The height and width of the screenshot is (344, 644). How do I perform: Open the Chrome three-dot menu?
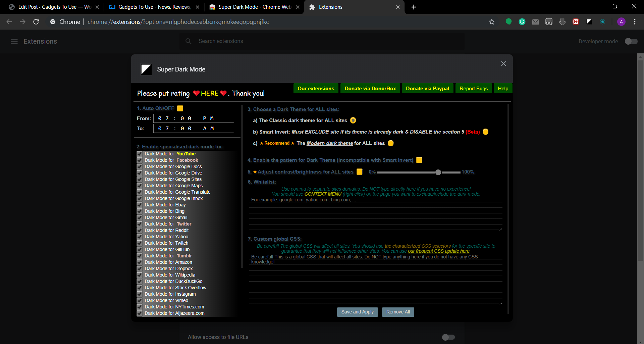click(x=635, y=22)
